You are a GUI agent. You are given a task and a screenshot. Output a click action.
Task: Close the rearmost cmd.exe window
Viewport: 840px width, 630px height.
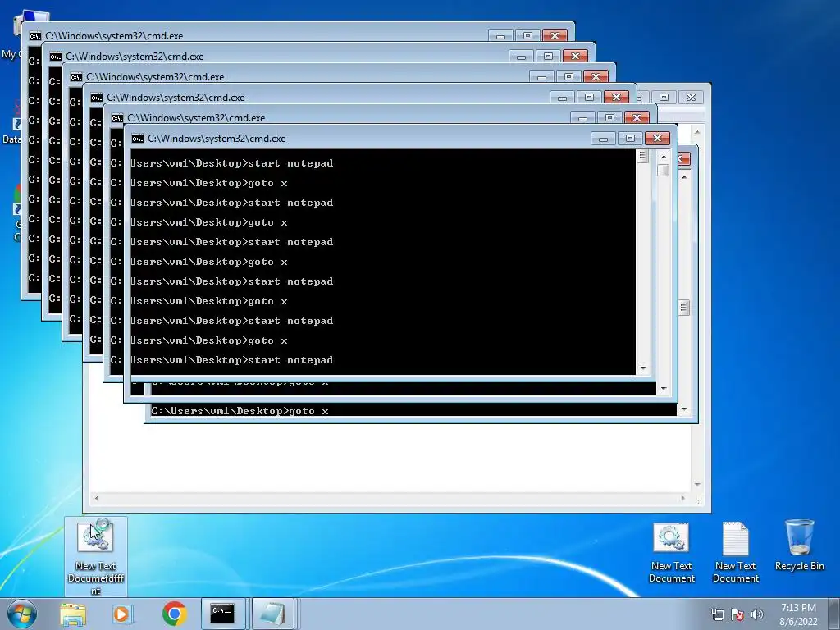[x=555, y=35]
